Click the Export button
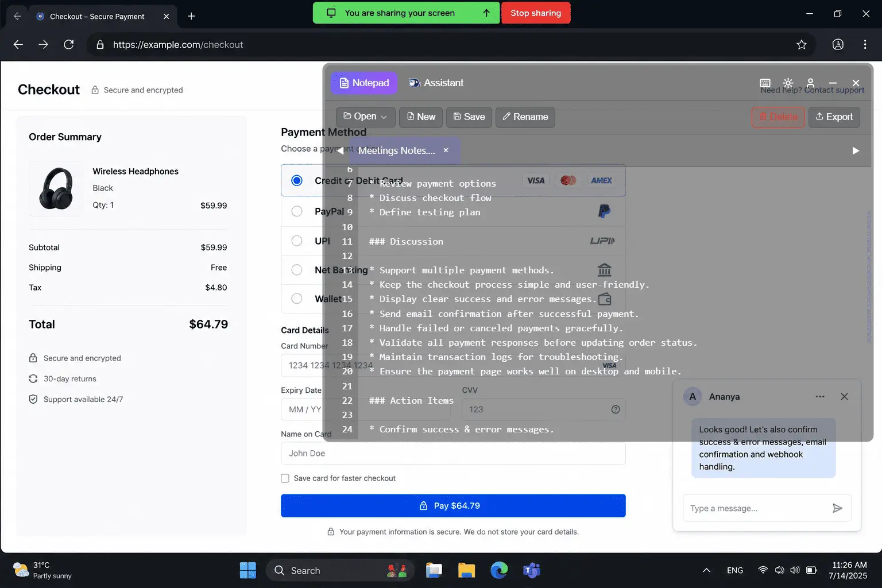This screenshot has height=588, width=882. tap(834, 117)
